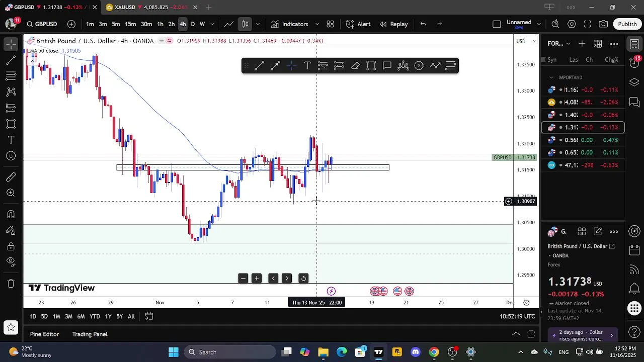644x362 pixels.
Task: Reset the chart view
Action: [x=303, y=279]
